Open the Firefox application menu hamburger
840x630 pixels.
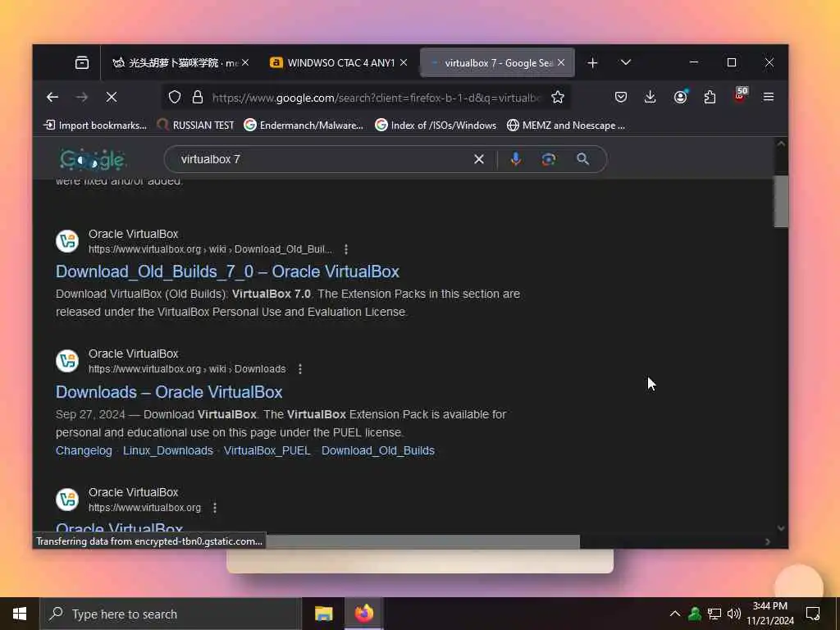(x=768, y=97)
